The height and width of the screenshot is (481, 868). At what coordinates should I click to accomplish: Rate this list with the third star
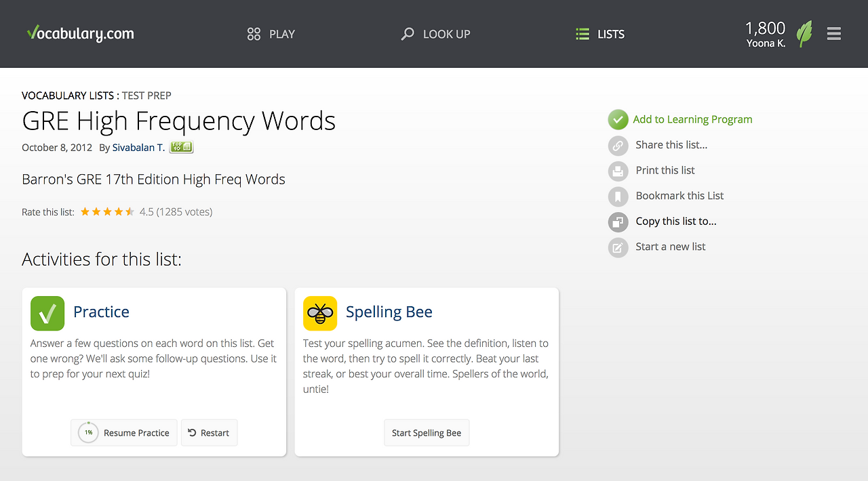(x=108, y=212)
